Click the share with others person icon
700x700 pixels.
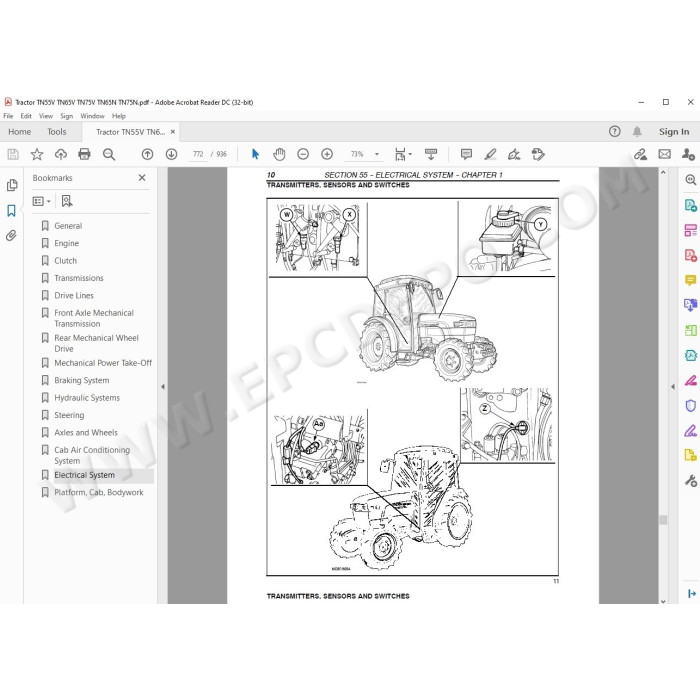[688, 154]
